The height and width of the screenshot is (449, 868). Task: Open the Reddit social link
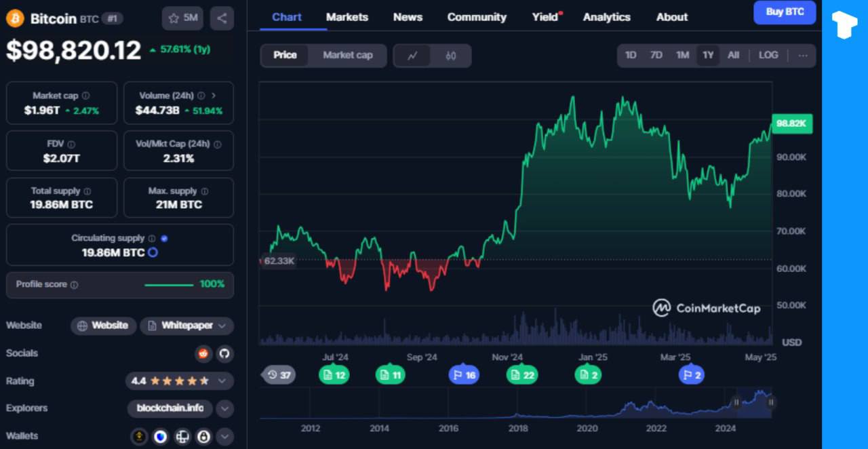point(203,353)
